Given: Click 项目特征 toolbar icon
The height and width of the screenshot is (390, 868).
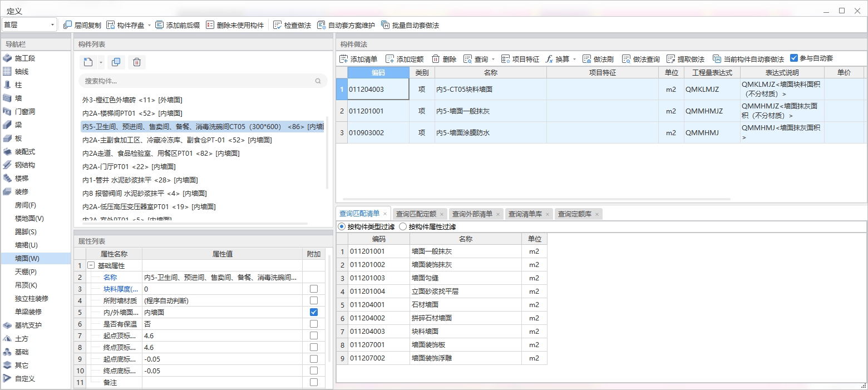Looking at the screenshot, I should coord(505,59).
